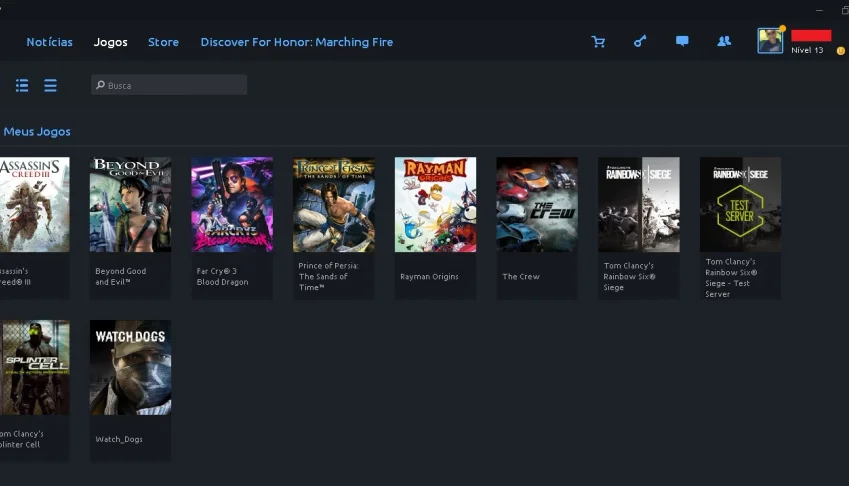
Task: Click the 'The Crew' title text
Action: [x=521, y=277]
